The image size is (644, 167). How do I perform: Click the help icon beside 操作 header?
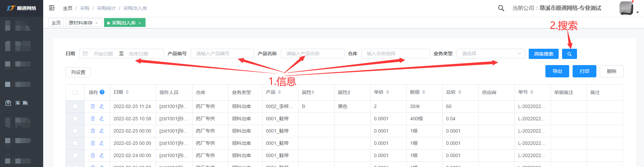[x=102, y=92]
